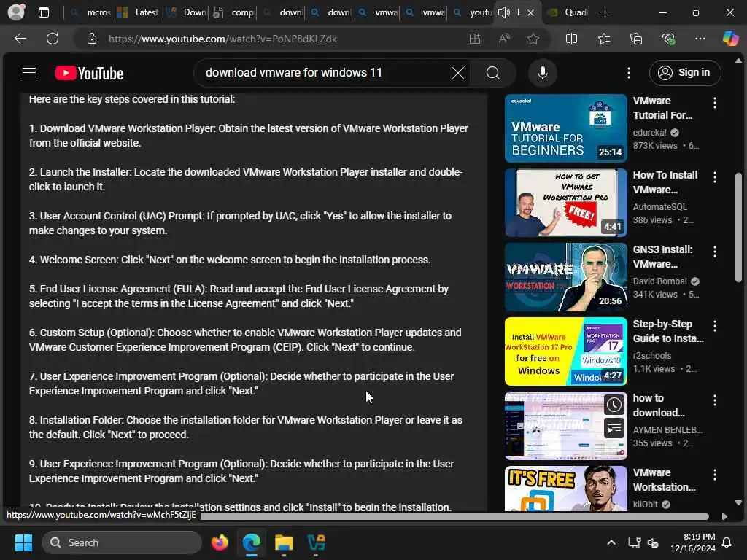747x560 pixels.
Task: Click the page vertical scrollbar thumb
Action: (738, 227)
